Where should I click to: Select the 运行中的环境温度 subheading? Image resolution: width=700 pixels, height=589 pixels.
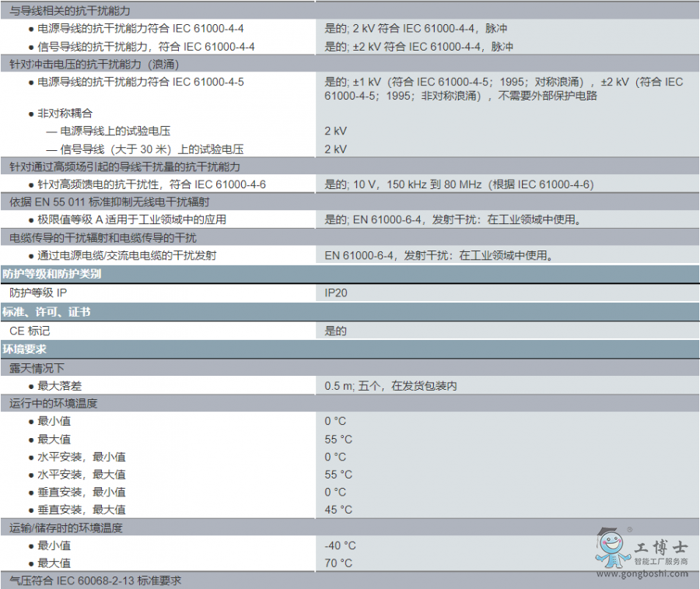54,403
